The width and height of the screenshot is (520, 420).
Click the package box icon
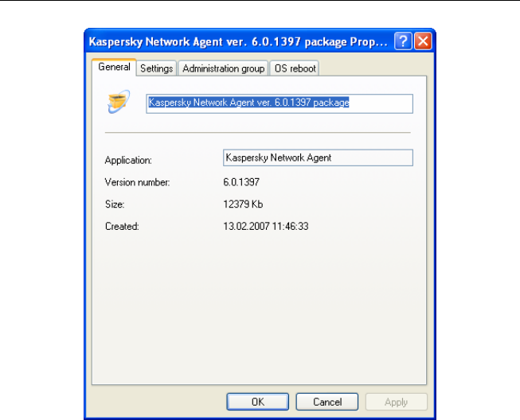[119, 102]
